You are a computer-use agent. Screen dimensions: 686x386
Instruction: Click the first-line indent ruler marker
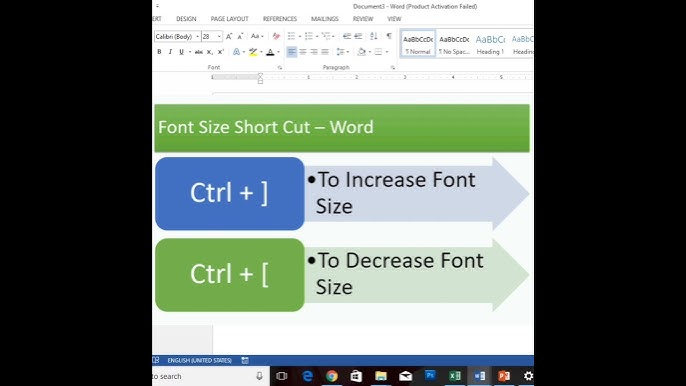tap(260, 76)
